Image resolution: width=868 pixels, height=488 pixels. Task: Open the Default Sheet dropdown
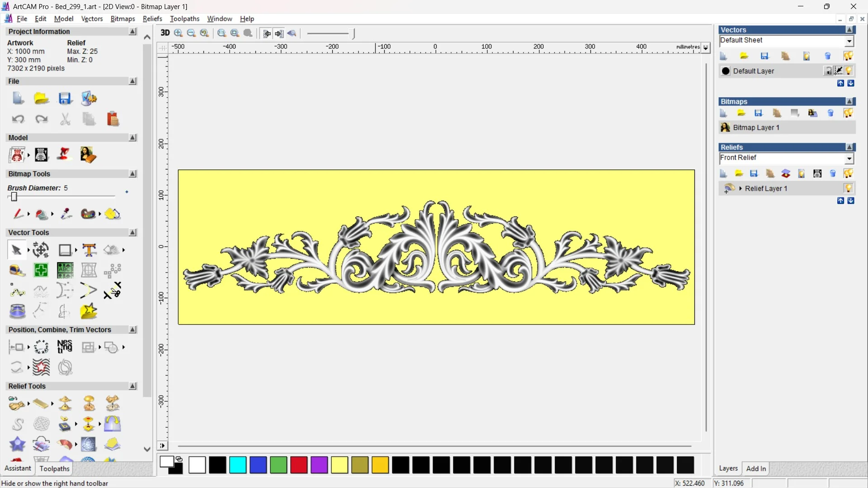[x=849, y=41]
